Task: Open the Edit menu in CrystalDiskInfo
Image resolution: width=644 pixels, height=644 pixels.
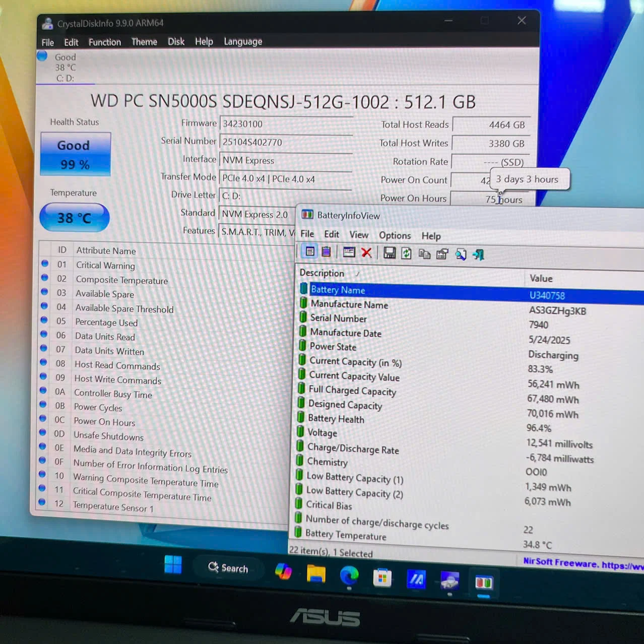Action: (x=71, y=42)
